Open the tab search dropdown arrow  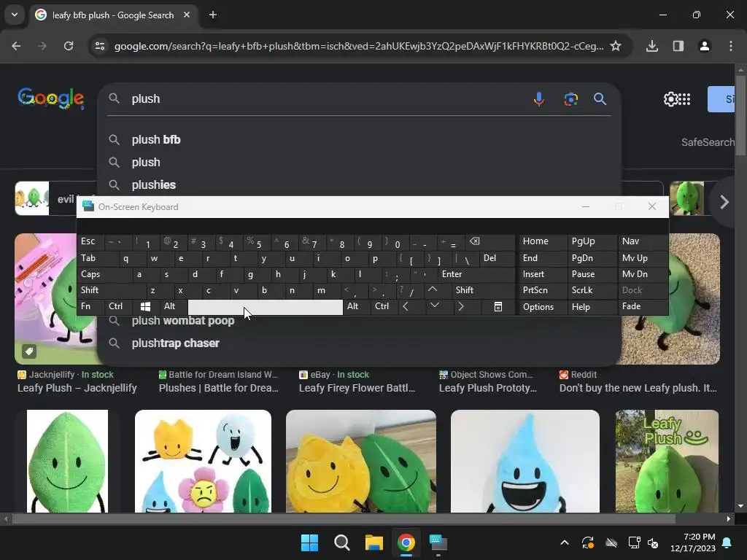pyautogui.click(x=15, y=15)
